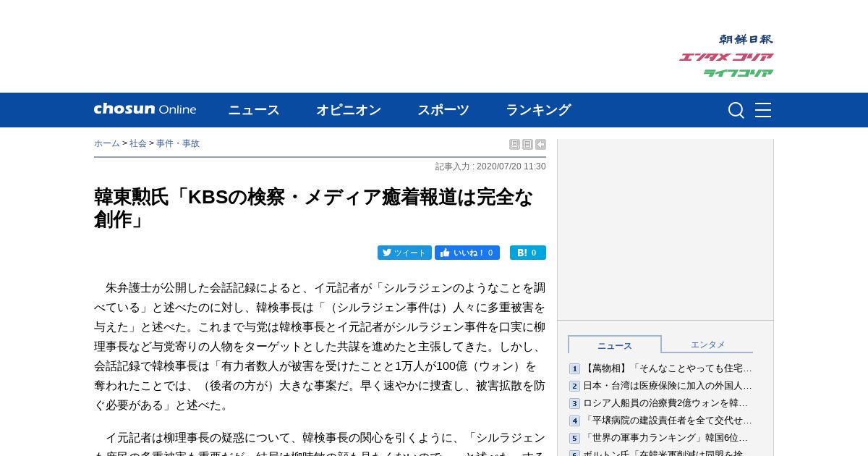
Task: Open the エンタメコリア logo link
Action: pyautogui.click(x=726, y=56)
